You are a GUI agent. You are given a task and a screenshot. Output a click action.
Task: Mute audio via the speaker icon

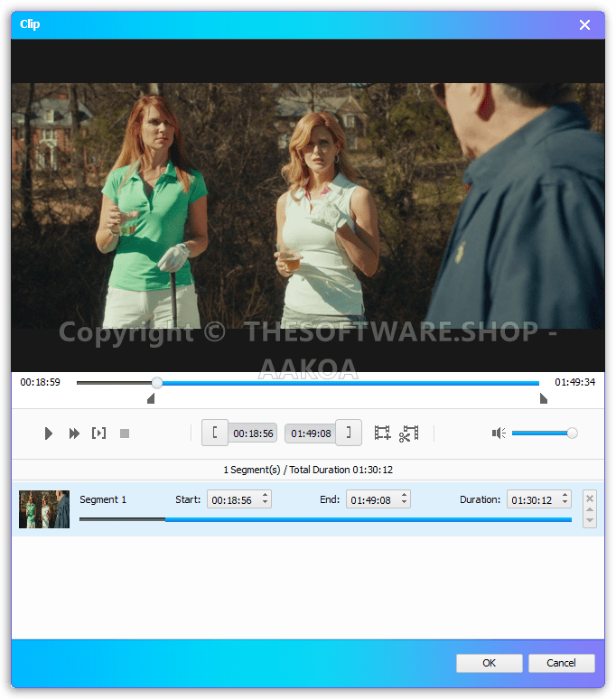(498, 433)
